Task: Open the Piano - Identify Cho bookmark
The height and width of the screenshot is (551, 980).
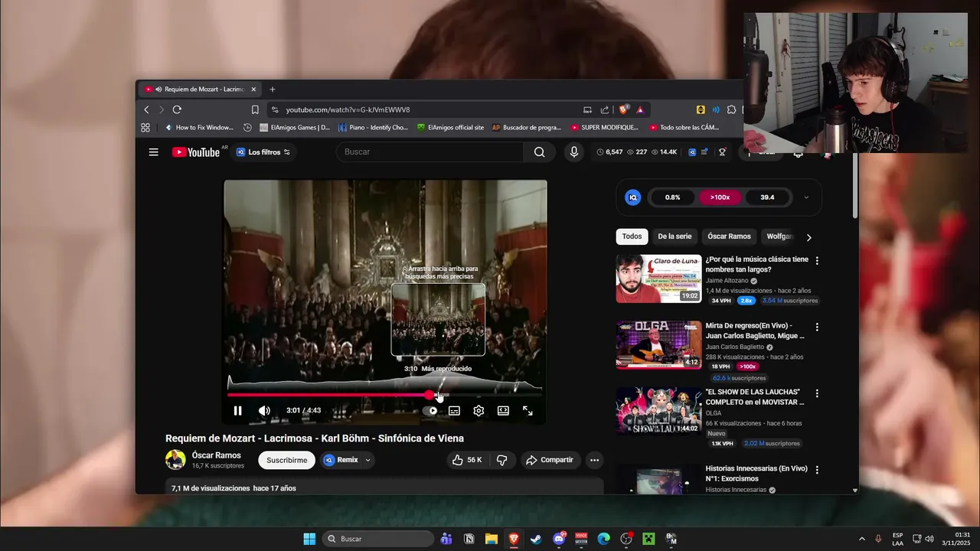Action: tap(374, 128)
